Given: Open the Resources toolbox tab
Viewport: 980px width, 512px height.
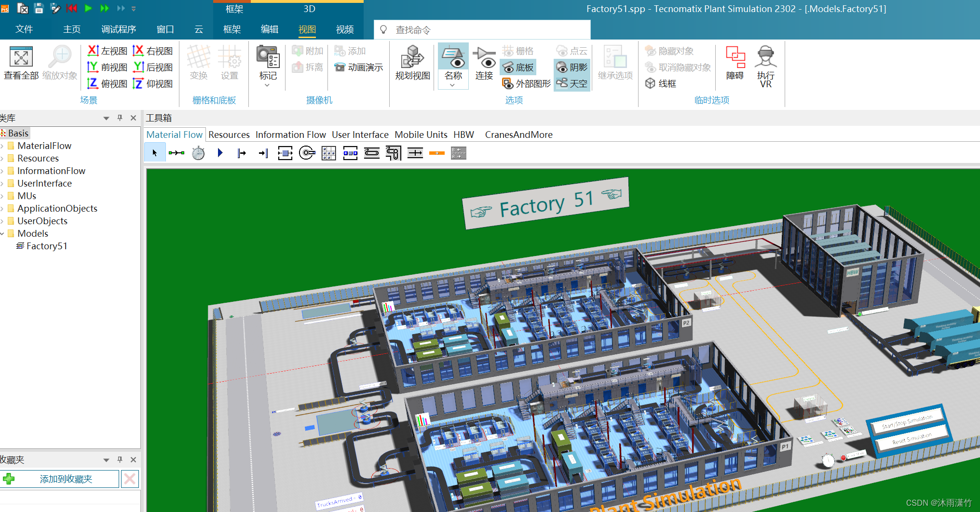Looking at the screenshot, I should [229, 135].
